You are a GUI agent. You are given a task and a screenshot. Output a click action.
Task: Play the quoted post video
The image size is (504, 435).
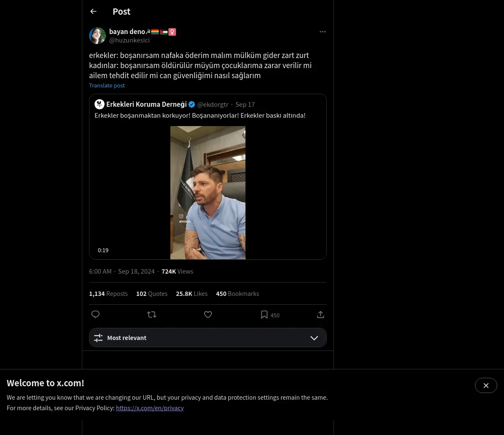(x=207, y=192)
